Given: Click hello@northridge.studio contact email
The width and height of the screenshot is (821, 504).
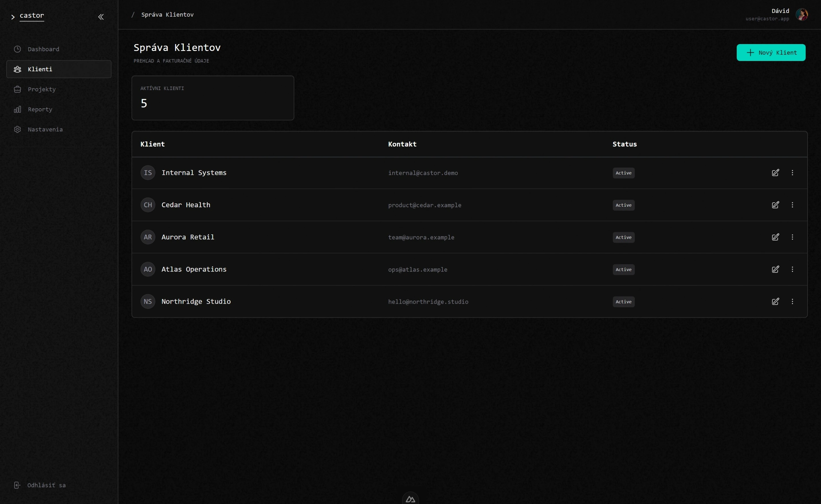Looking at the screenshot, I should [x=428, y=302].
